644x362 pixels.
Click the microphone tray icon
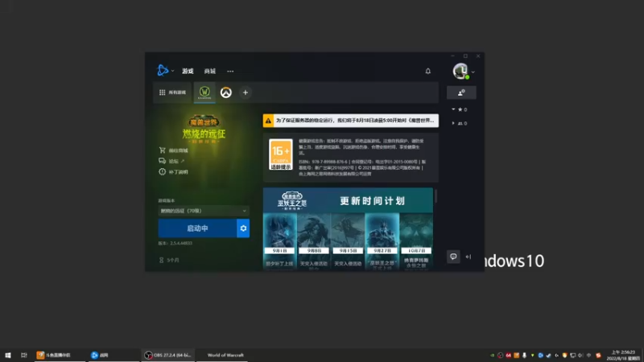pyautogui.click(x=525, y=356)
